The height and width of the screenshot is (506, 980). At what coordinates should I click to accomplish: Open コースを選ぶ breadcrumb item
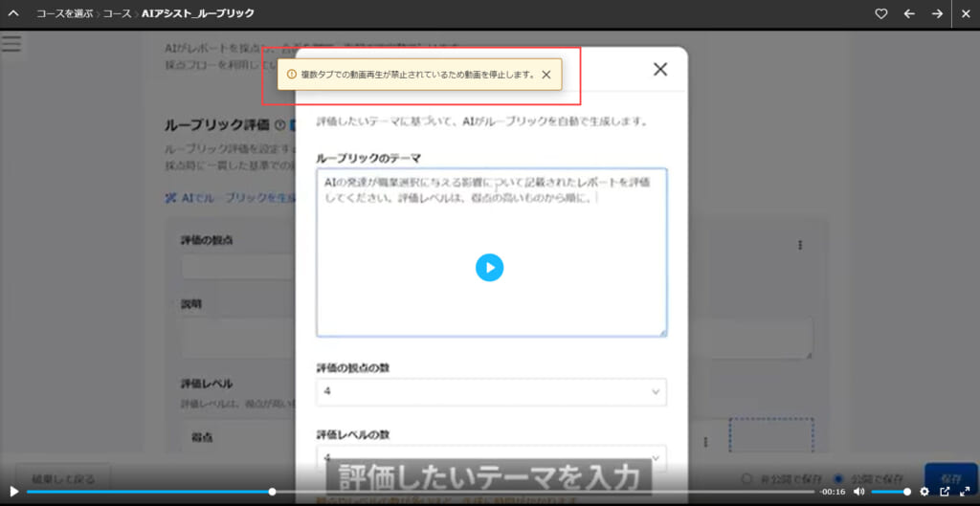click(64, 14)
